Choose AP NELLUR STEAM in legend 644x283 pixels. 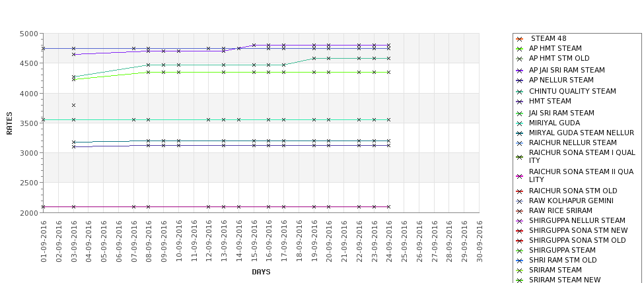click(561, 80)
